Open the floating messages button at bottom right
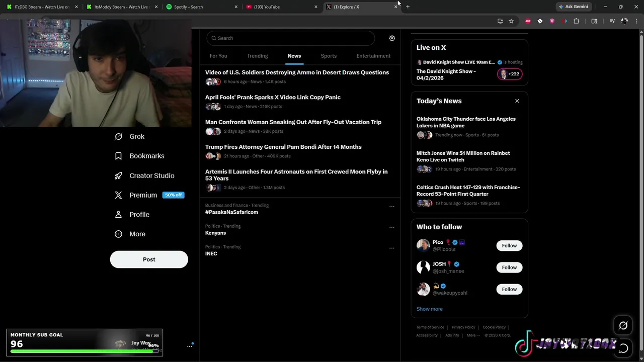Screen dimensions: 644x362 [623, 348]
